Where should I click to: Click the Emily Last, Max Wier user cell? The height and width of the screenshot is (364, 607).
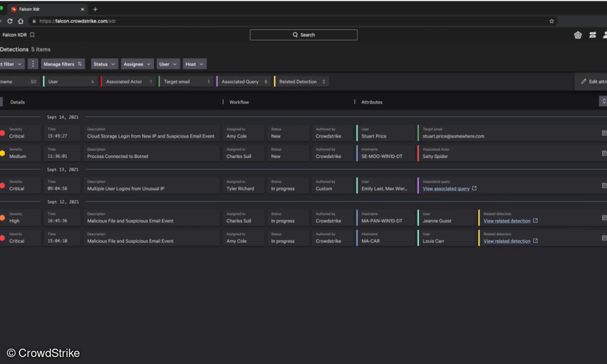coord(385,186)
